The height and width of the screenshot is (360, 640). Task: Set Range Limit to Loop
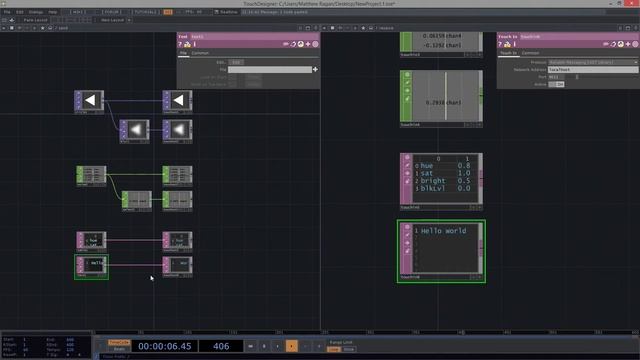tap(333, 349)
